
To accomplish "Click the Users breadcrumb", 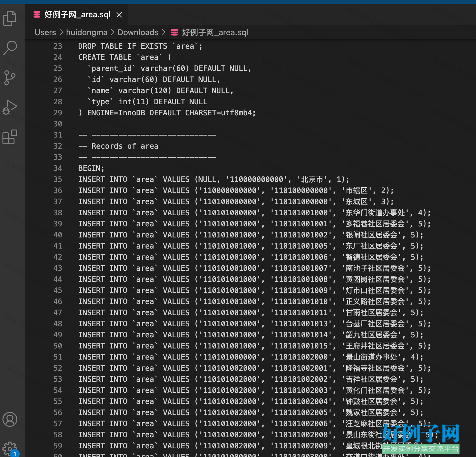I will coord(45,32).
